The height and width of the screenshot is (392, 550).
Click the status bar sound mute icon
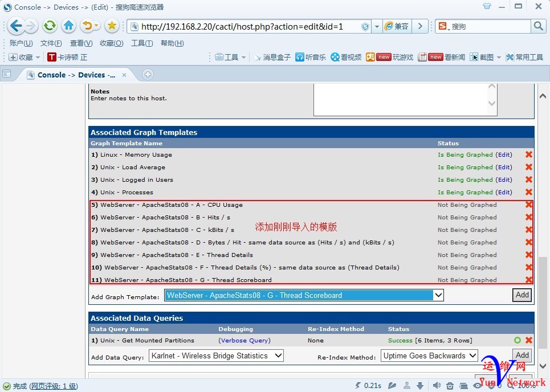437,386
